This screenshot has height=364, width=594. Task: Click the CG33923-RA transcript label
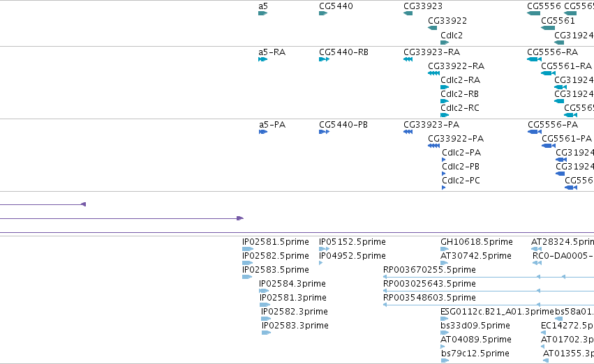tap(432, 52)
